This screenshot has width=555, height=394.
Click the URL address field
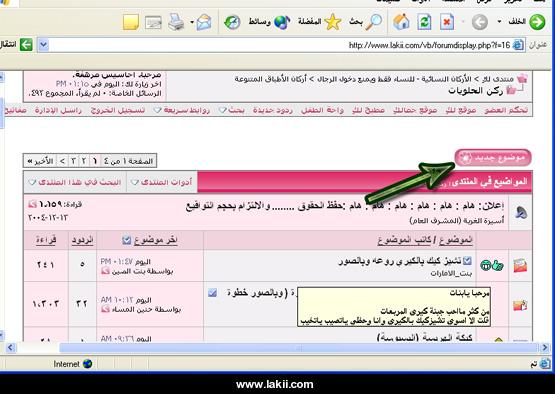(280, 45)
